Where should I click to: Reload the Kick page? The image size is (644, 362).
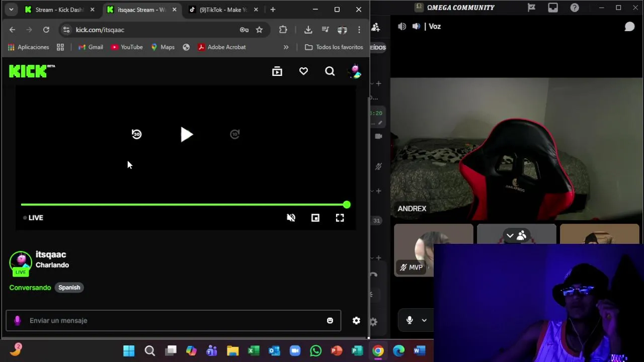click(46, 30)
